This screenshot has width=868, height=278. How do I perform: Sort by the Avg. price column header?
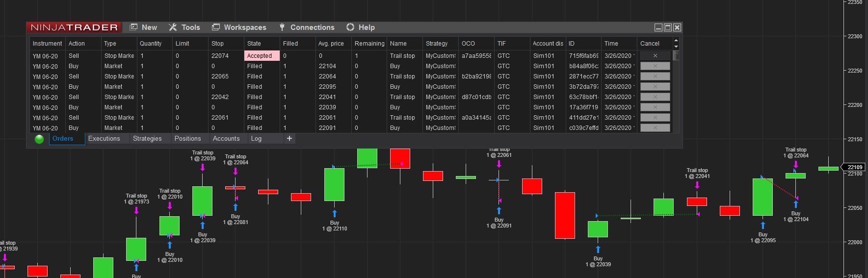[x=334, y=44]
